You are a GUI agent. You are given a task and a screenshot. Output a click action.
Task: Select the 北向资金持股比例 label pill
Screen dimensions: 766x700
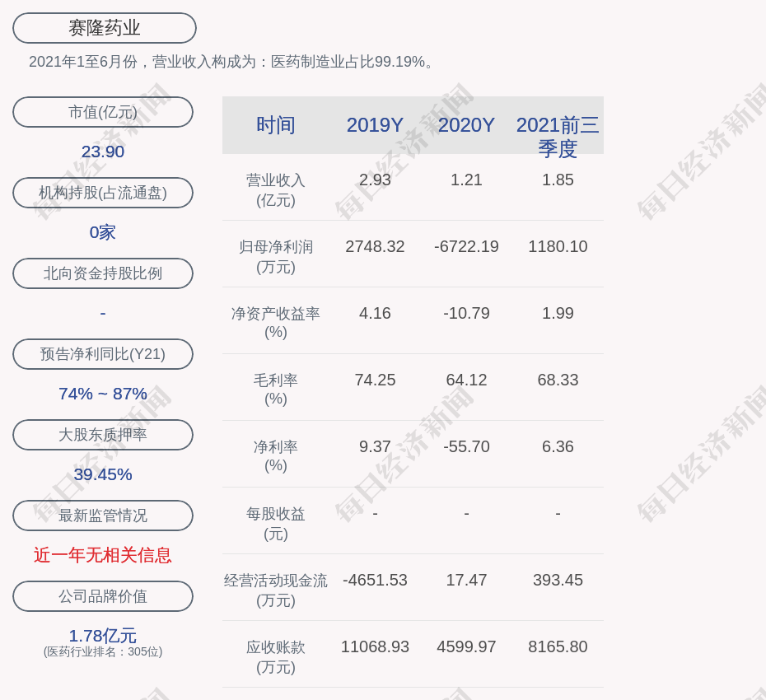click(x=103, y=273)
